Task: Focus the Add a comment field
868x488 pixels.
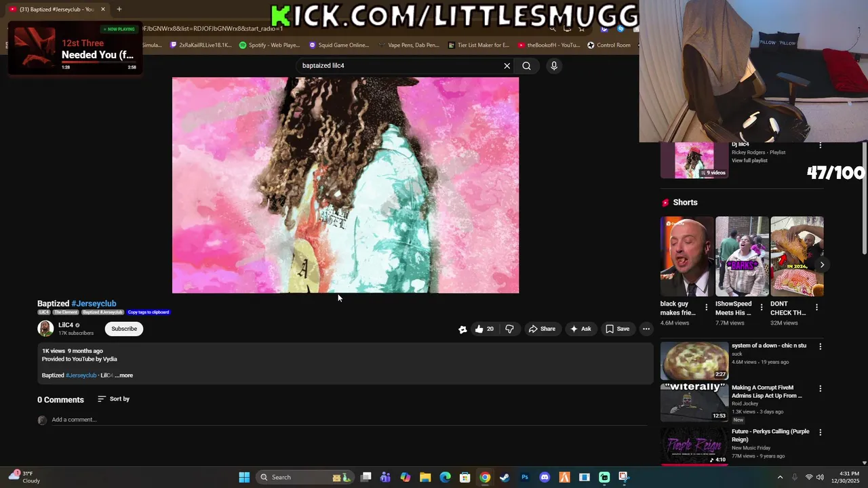Action: [349, 420]
